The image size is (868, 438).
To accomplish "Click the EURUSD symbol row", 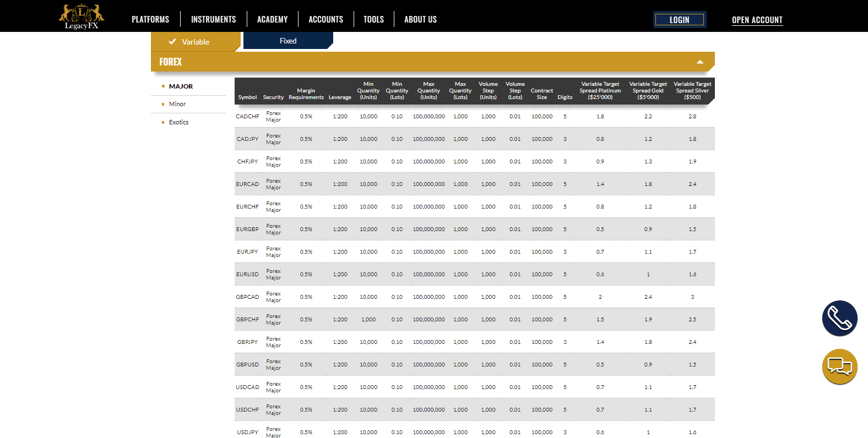I will pyautogui.click(x=247, y=275).
